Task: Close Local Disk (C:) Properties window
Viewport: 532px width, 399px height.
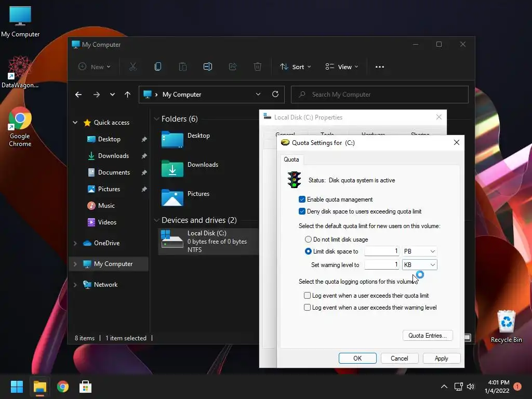Action: tap(438, 117)
